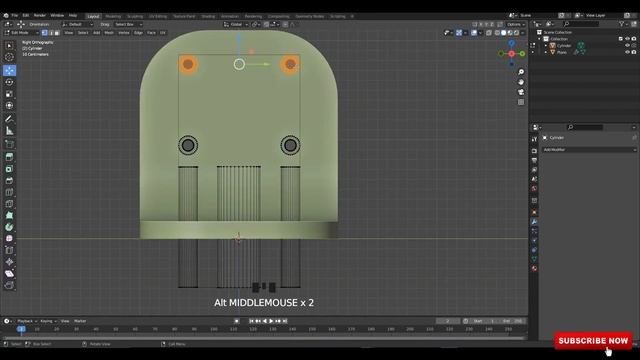Open the viewport Select menu
640x360 pixels.
[x=83, y=33]
